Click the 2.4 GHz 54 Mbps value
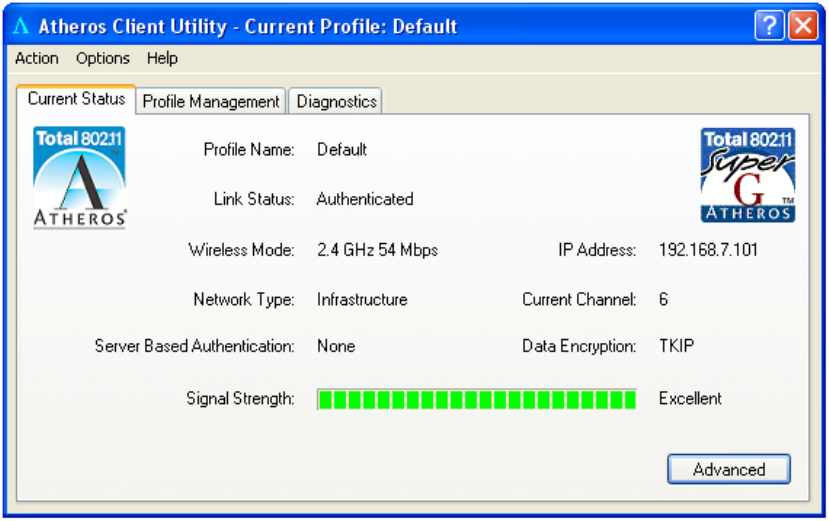This screenshot has height=521, width=829. point(377,250)
